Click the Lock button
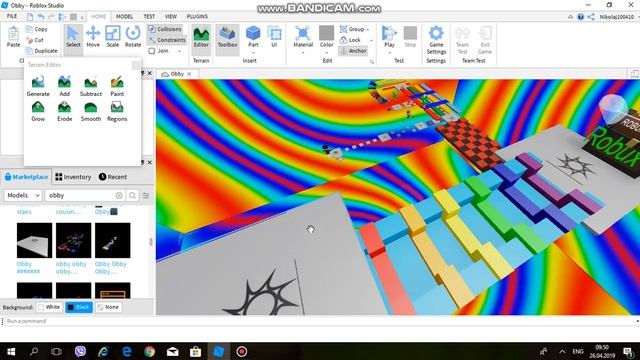Screen dimensions: 640x360 (350, 40)
